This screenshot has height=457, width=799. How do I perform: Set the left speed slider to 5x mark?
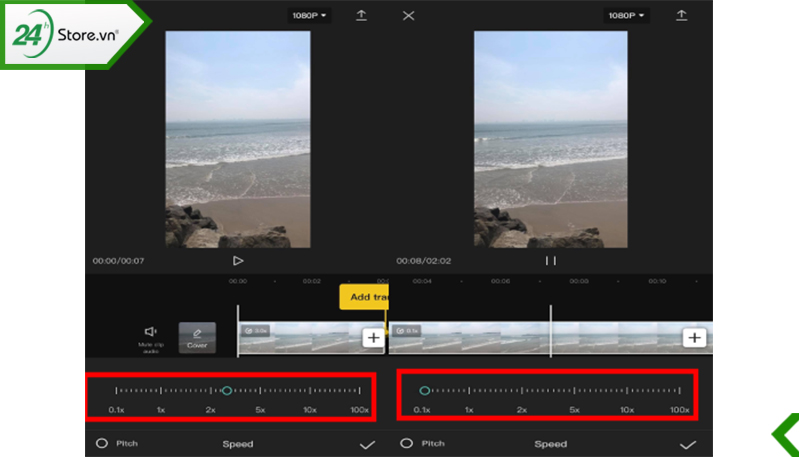pos(260,391)
